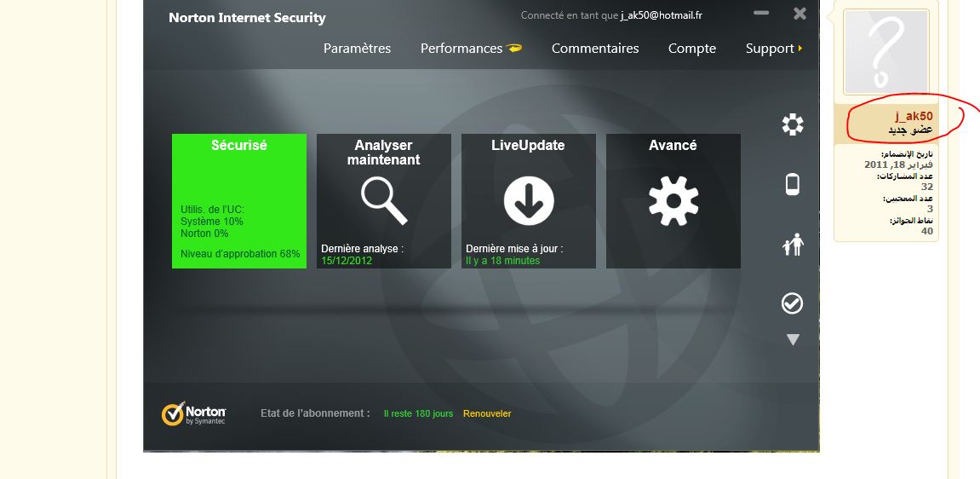This screenshot has width=980, height=479.
Task: Click the LiveUpdate tile title
Action: point(528,145)
